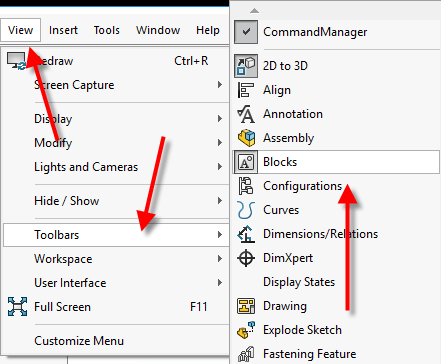Toggle the Annotation toolbar icon

point(246,114)
